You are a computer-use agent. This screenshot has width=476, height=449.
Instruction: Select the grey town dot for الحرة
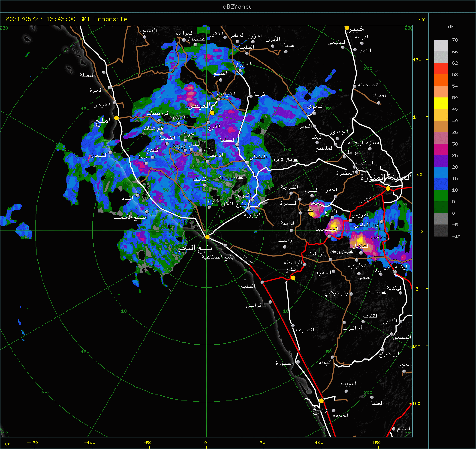[x=109, y=88]
